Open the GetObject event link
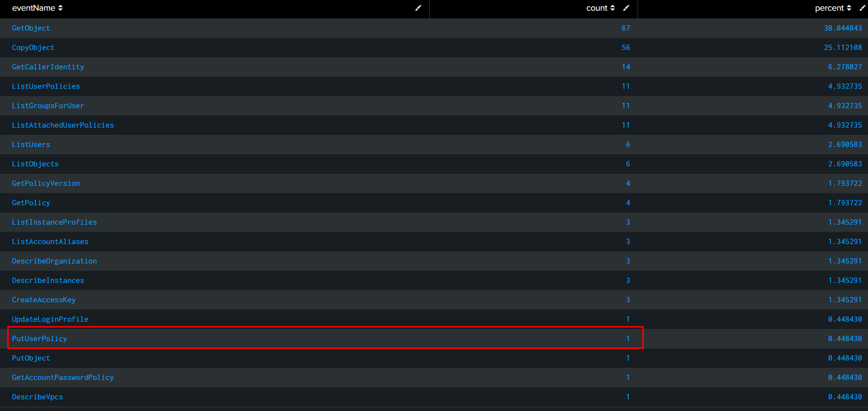 pyautogui.click(x=31, y=28)
